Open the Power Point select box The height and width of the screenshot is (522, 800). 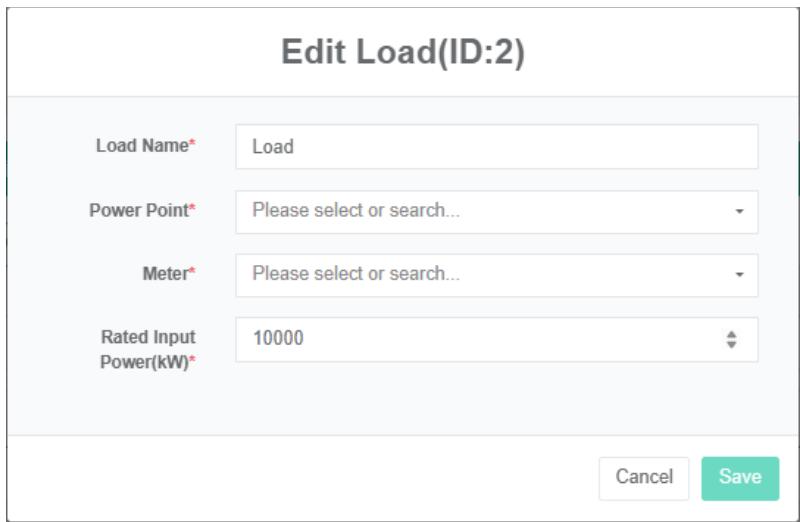pos(480,212)
